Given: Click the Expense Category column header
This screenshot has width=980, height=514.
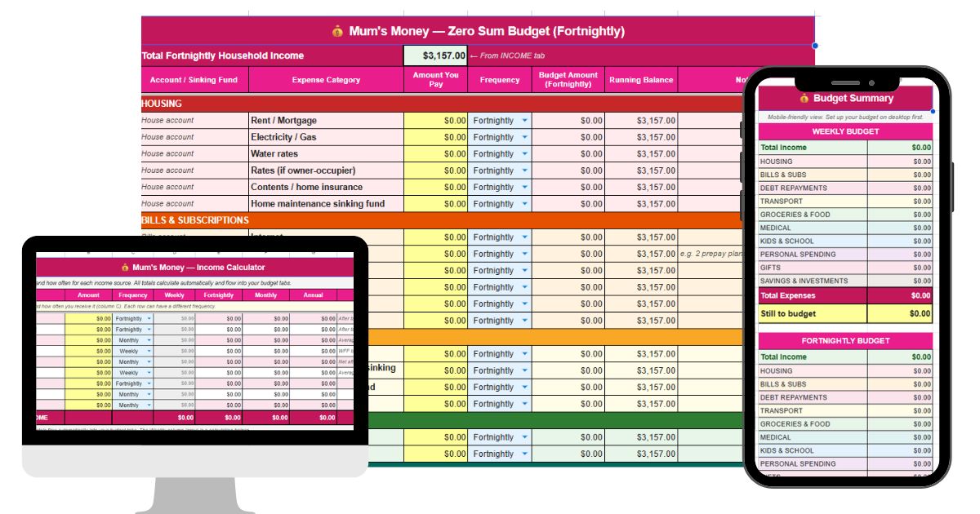Looking at the screenshot, I should (x=326, y=80).
